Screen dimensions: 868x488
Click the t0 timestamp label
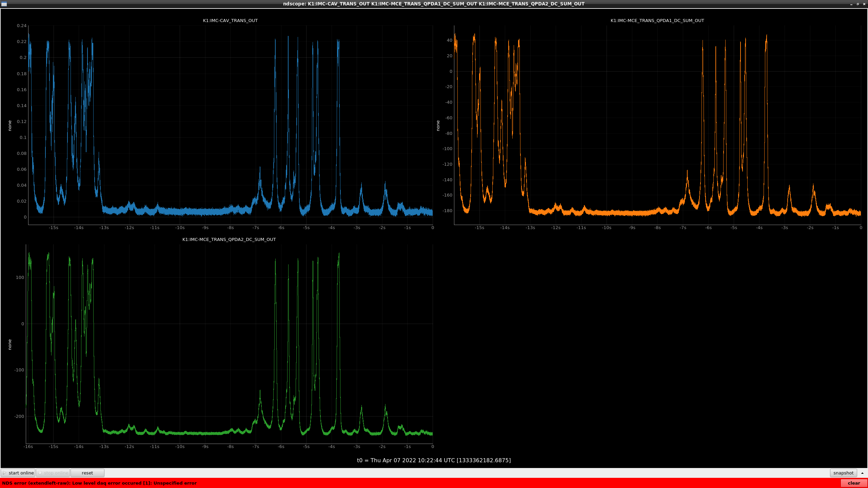point(434,460)
